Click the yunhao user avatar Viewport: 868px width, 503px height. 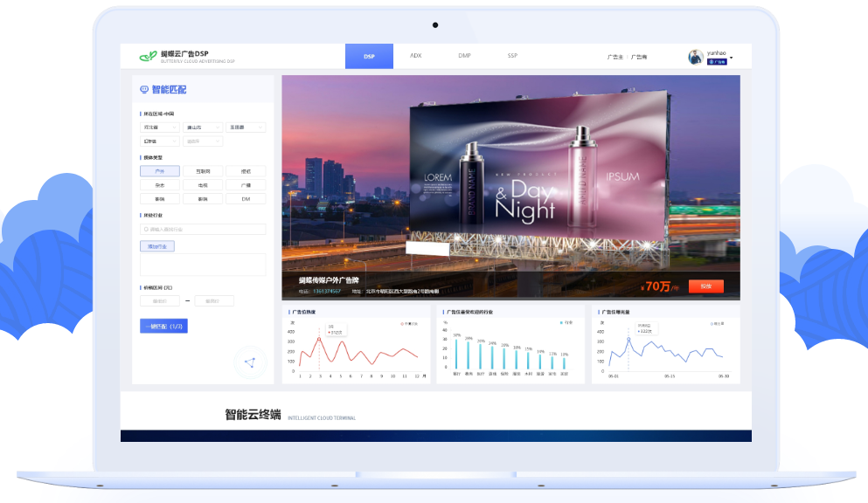[696, 57]
